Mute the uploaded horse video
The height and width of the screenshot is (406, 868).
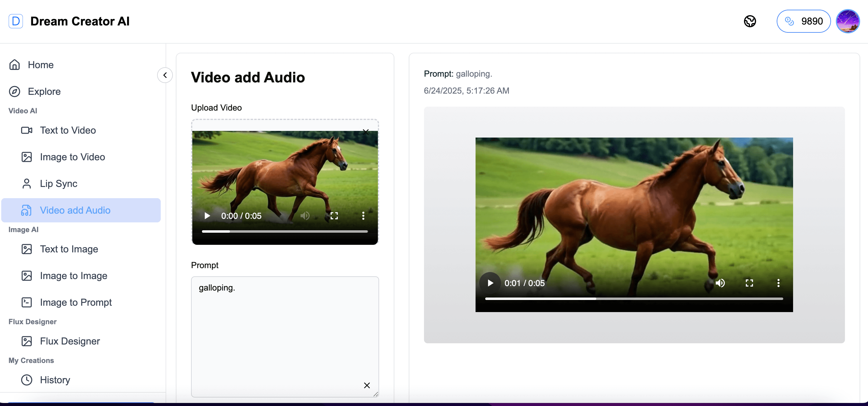tap(304, 216)
